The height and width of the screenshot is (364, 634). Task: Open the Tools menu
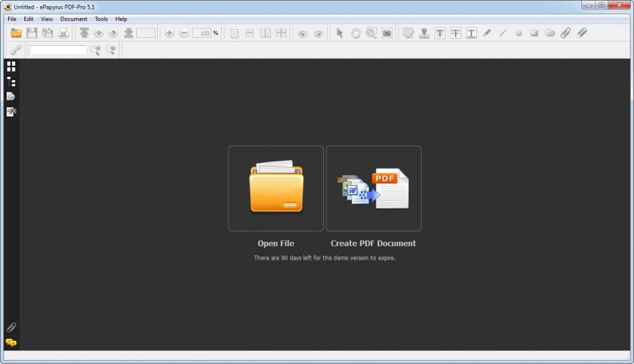point(101,19)
